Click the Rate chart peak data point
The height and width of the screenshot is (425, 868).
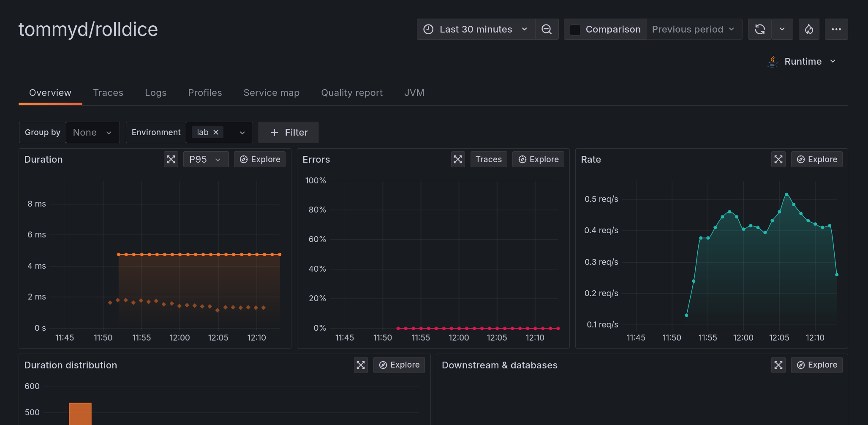(786, 194)
